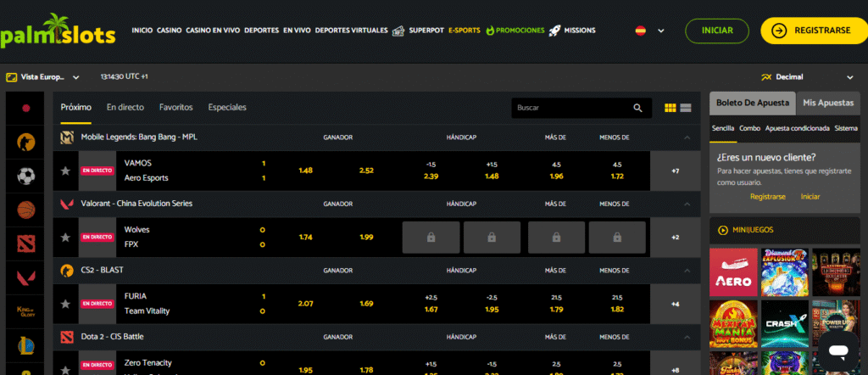Open live chat bubble widget
This screenshot has width=868, height=375.
pos(838,350)
